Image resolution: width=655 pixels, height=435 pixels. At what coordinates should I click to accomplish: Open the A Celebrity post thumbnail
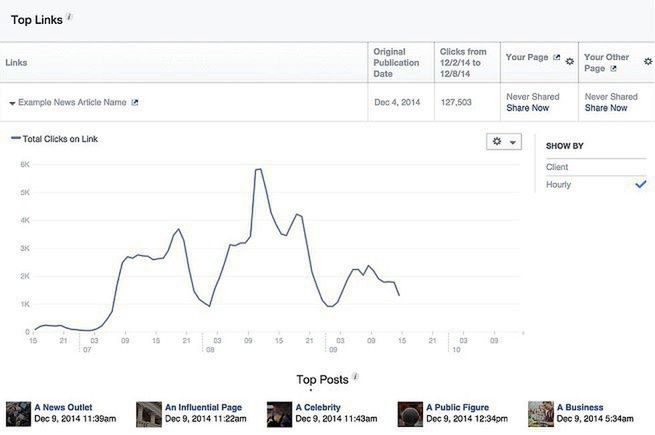279,414
